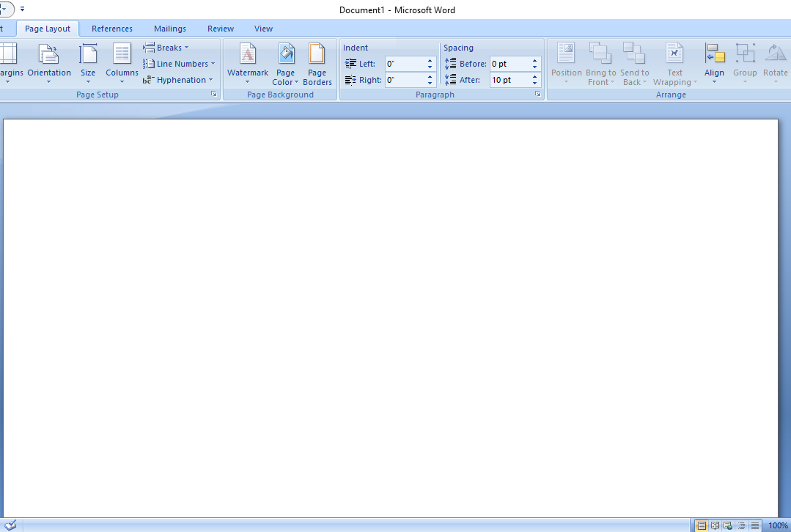
Task: Click the Indent right icon beside Right label
Action: 350,80
